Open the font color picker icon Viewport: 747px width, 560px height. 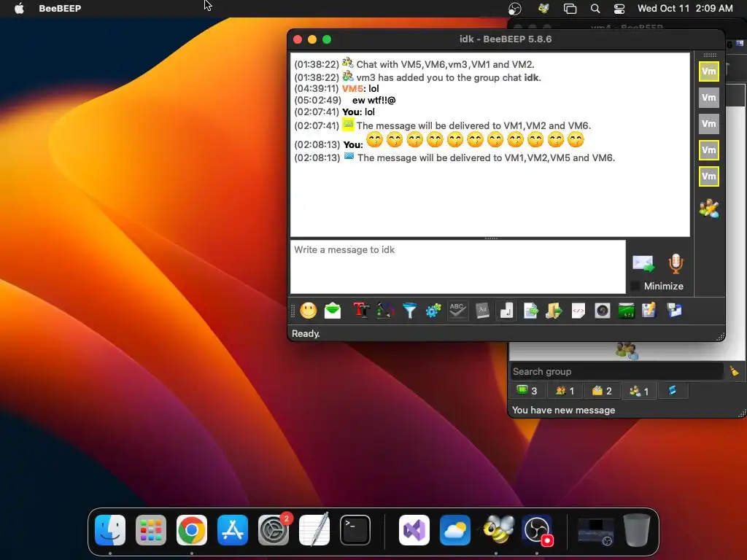coord(385,311)
